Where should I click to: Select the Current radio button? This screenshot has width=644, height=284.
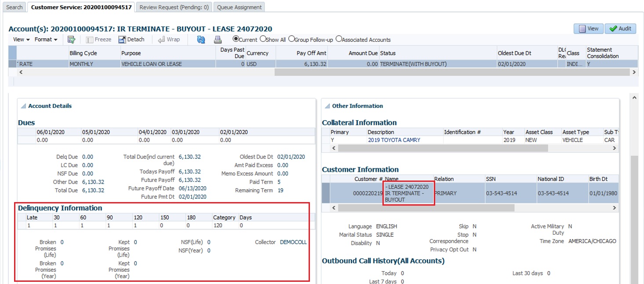click(236, 39)
